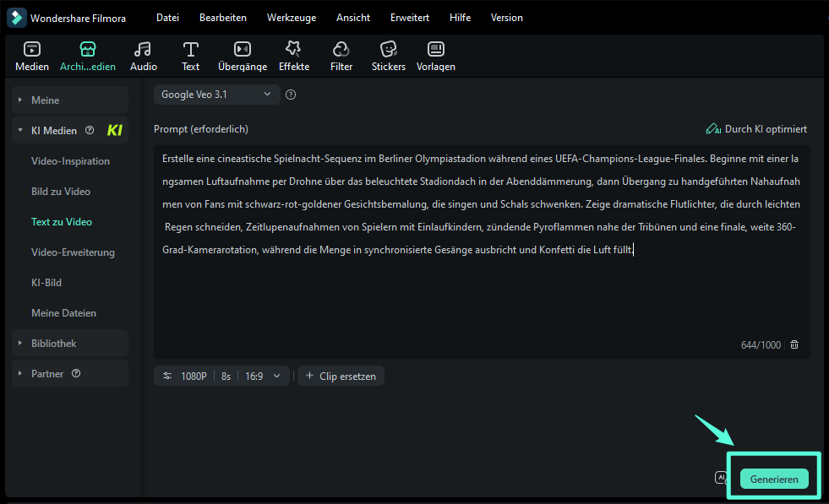Click the Generieren button

coord(773,478)
